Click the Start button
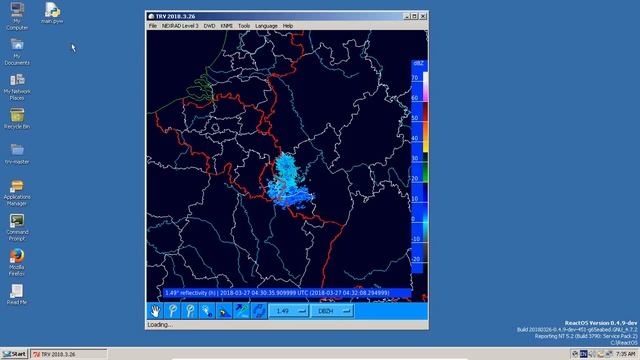Viewport: 640px width, 360px height. coord(14,354)
